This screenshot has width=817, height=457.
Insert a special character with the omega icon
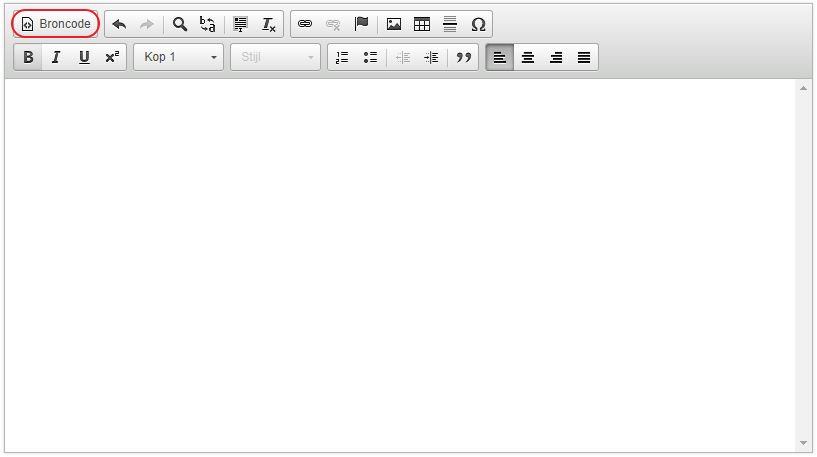coord(478,24)
